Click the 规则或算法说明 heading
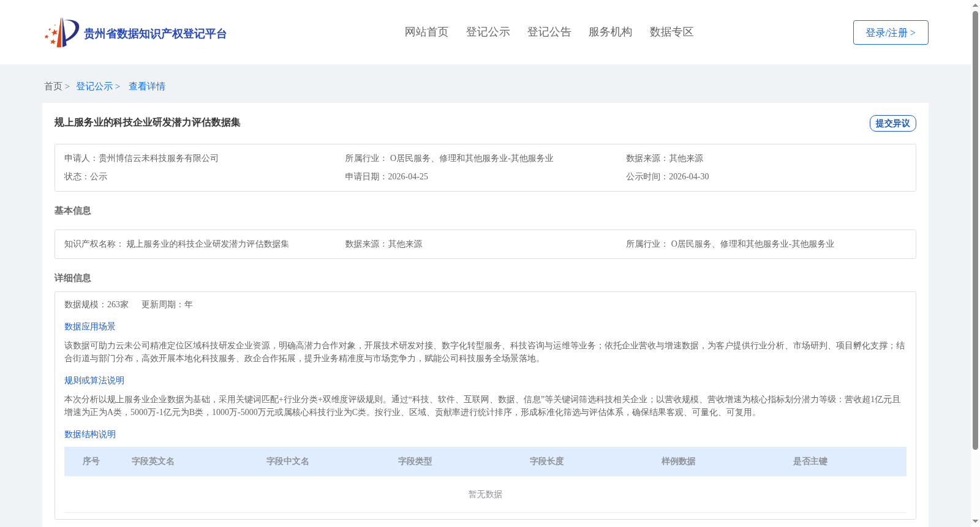The image size is (980, 527). [94, 380]
